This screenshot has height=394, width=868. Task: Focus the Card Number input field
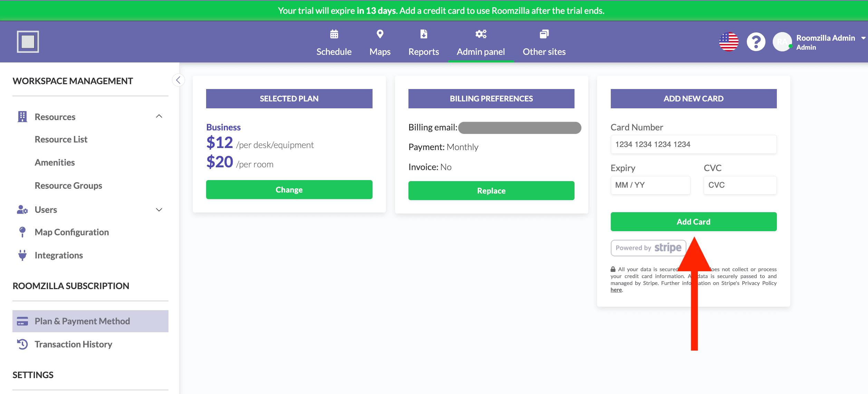coord(693,145)
